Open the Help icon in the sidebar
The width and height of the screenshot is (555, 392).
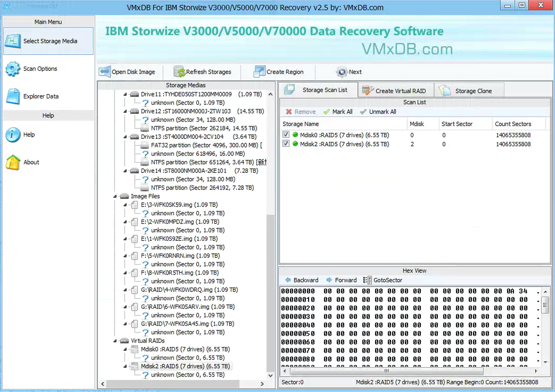click(13, 135)
